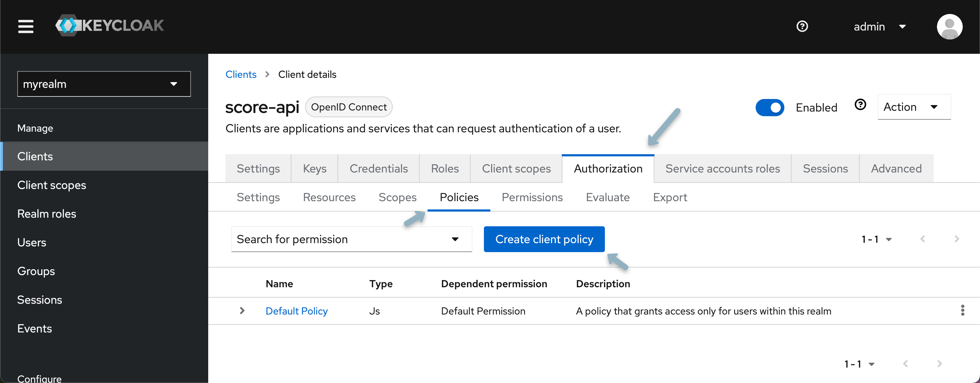Open the Action dropdown
980x383 pixels.
[914, 107]
